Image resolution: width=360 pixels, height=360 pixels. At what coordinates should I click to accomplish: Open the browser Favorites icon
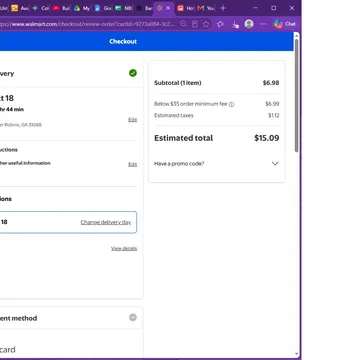tap(220, 24)
